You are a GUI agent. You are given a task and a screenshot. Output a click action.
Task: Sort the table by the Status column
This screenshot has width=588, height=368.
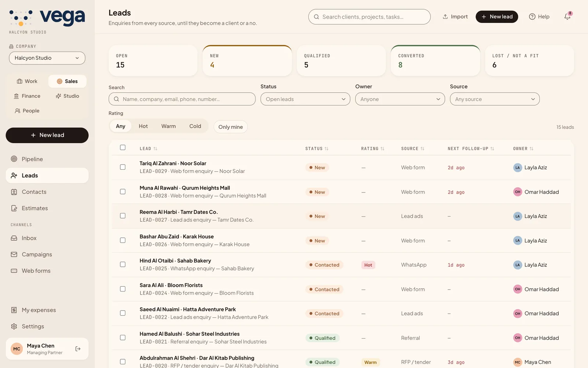(x=317, y=149)
